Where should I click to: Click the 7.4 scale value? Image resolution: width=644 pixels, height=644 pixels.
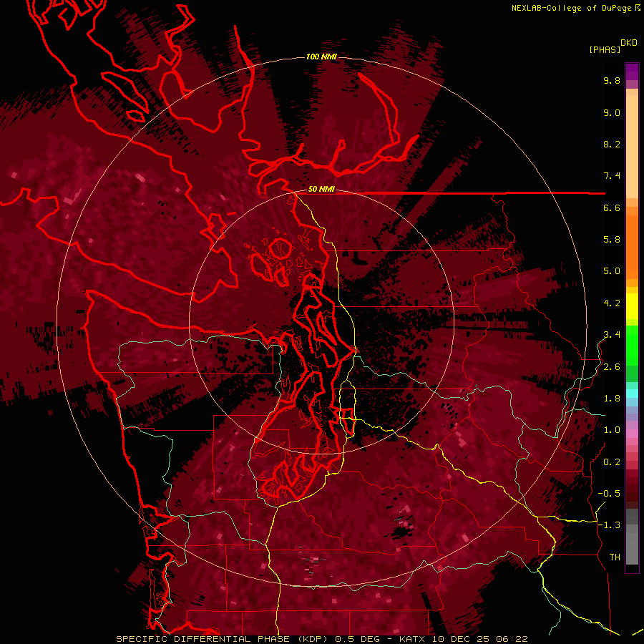click(x=612, y=176)
